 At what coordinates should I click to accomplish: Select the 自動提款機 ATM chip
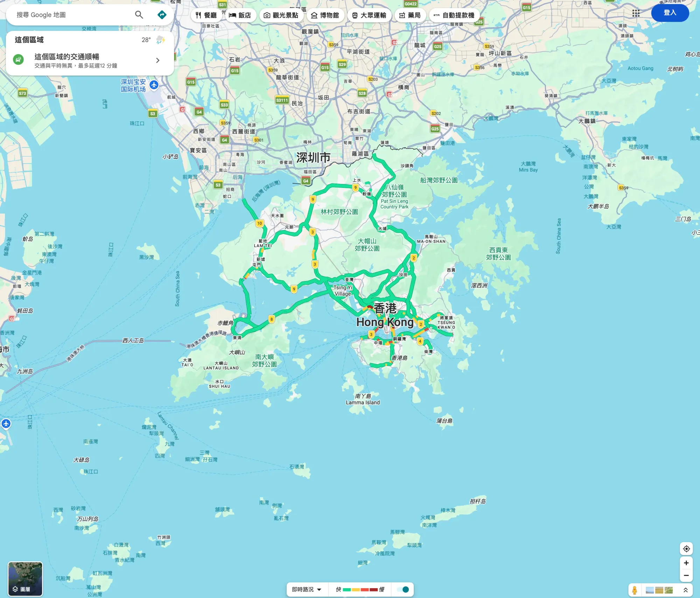454,15
